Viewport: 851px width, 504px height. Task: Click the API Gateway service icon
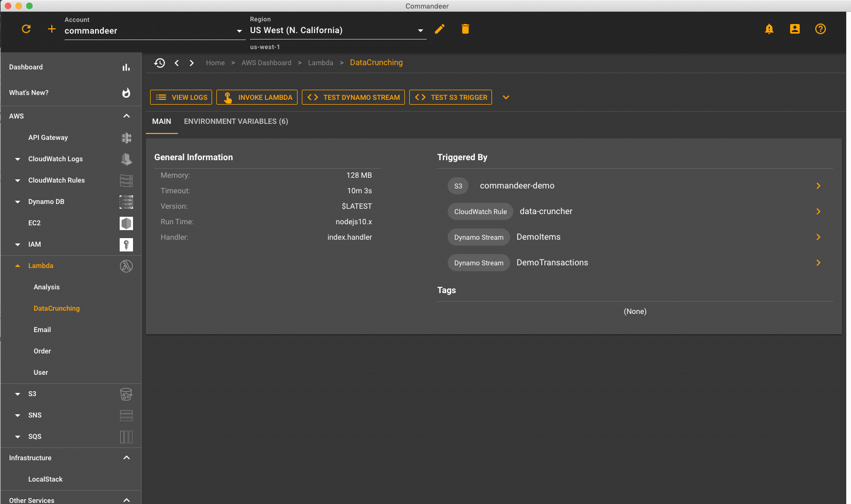click(126, 138)
